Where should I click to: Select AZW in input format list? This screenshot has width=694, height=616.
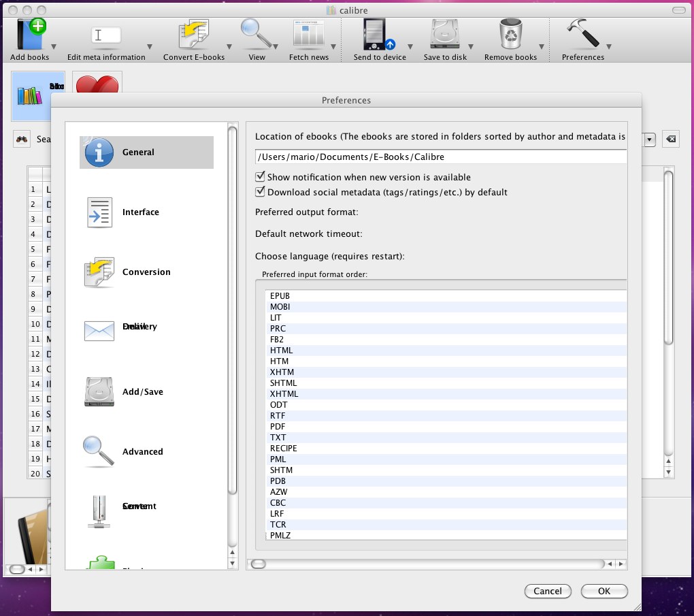click(x=446, y=491)
